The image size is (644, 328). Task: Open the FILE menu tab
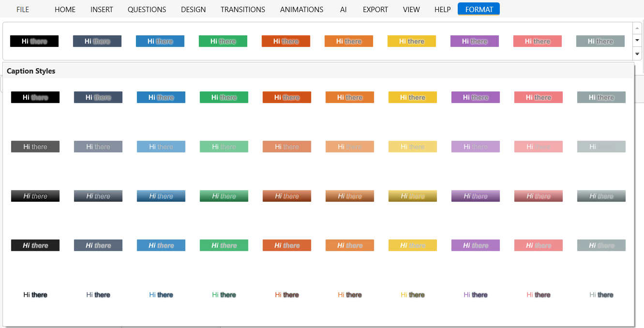pyautogui.click(x=23, y=9)
